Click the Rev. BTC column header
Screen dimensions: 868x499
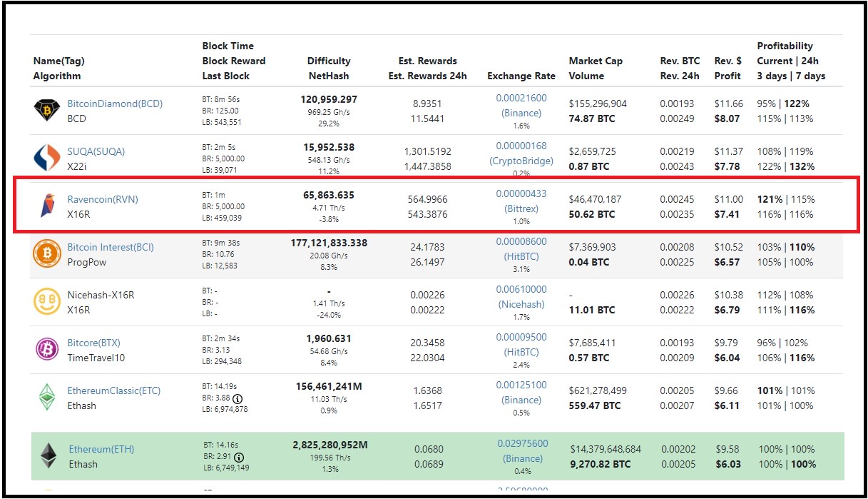(680, 61)
